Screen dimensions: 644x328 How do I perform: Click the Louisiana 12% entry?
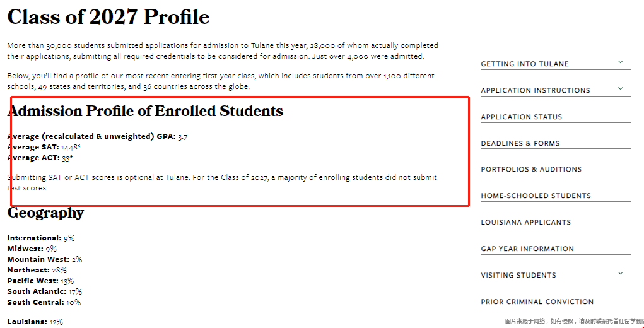(35, 322)
